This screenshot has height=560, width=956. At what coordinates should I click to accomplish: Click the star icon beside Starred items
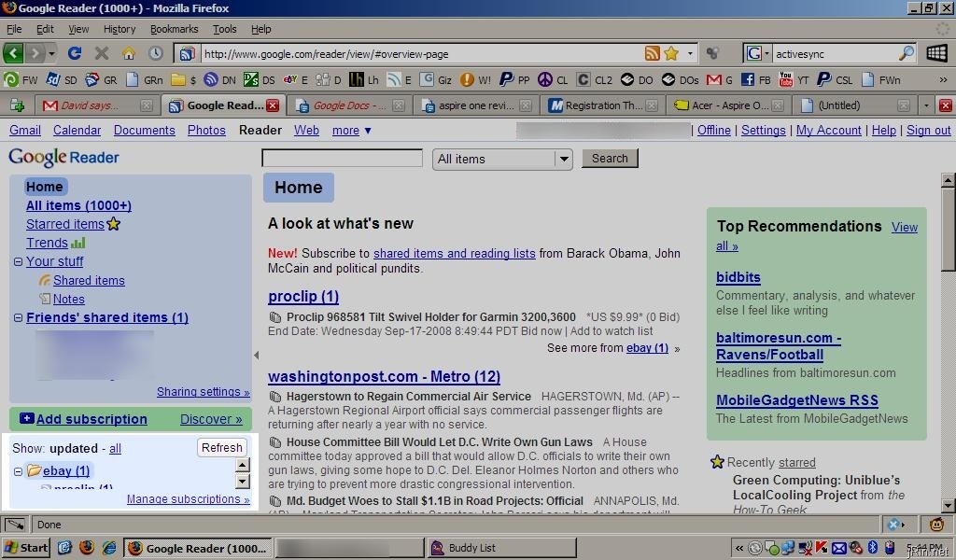(x=113, y=224)
